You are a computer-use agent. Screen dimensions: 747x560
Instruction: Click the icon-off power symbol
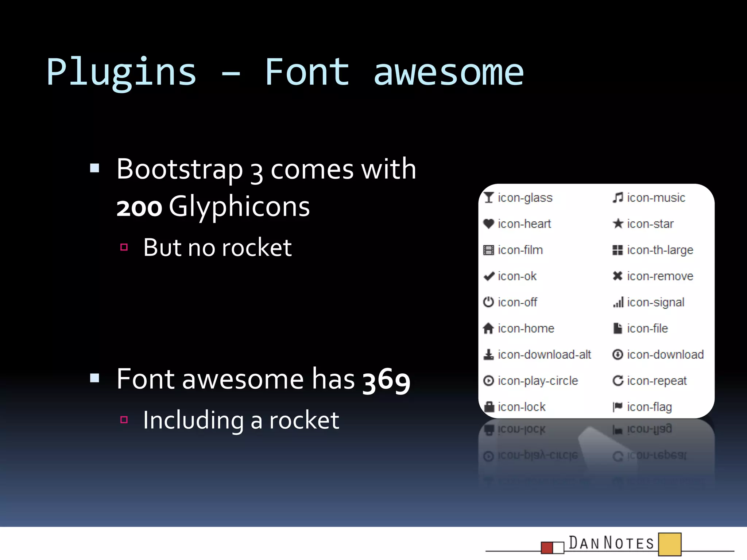(x=489, y=302)
